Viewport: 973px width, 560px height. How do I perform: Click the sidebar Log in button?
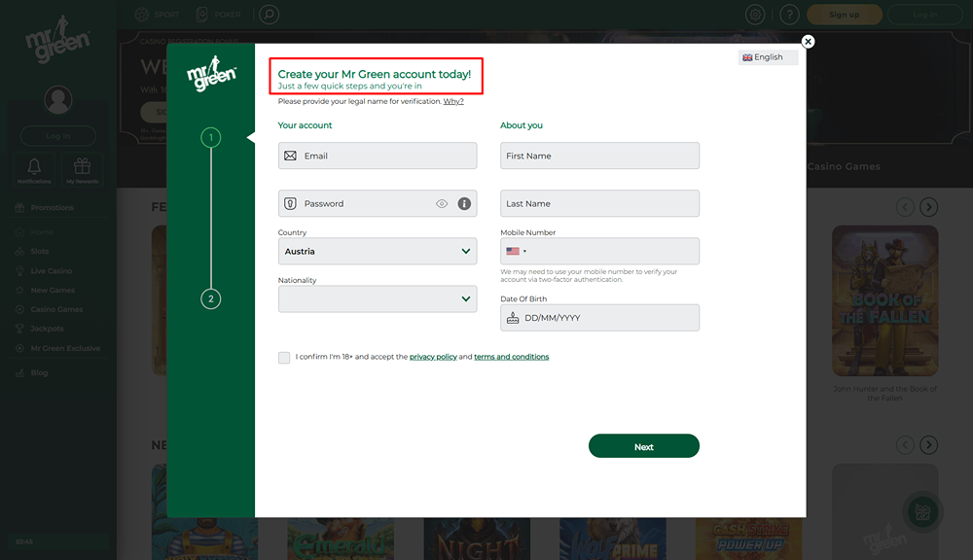(57, 136)
